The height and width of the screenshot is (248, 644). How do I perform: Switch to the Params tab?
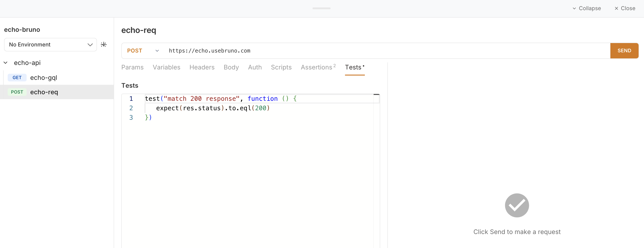132,67
